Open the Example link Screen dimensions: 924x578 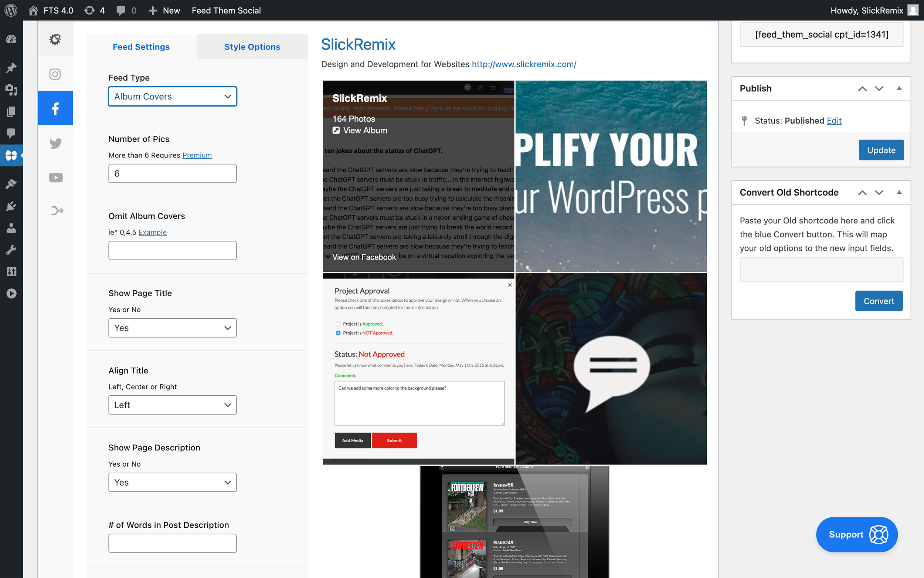(152, 233)
